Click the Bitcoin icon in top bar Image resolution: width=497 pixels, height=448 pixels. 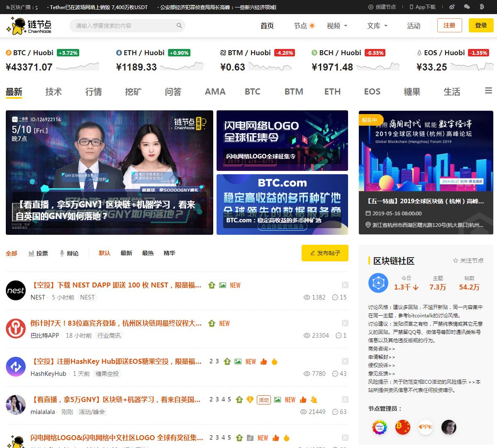[x=482, y=7]
